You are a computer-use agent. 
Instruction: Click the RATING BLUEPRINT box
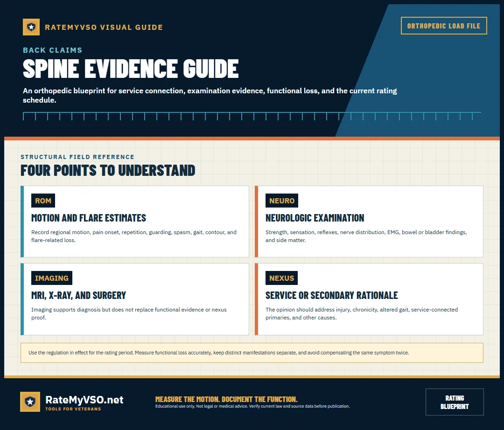455,402
